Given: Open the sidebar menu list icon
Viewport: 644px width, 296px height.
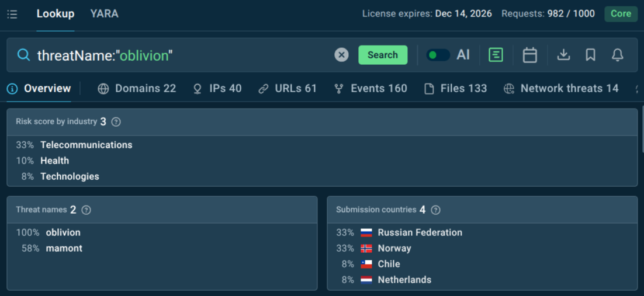Looking at the screenshot, I should (x=12, y=14).
